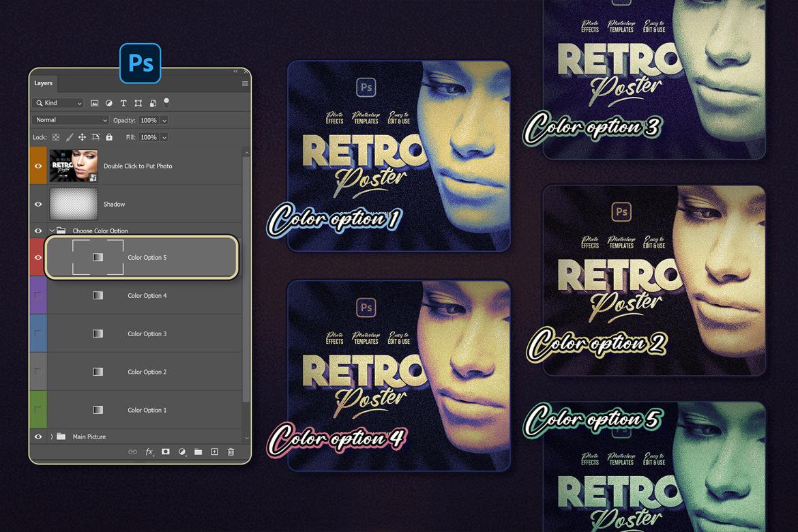Lock transparent pixels icon
The height and width of the screenshot is (532, 798).
click(x=56, y=138)
